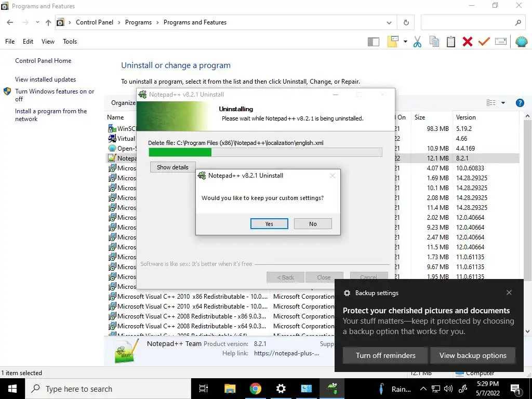Open Control Panel Home
This screenshot has width=532, height=399.
(x=43, y=61)
